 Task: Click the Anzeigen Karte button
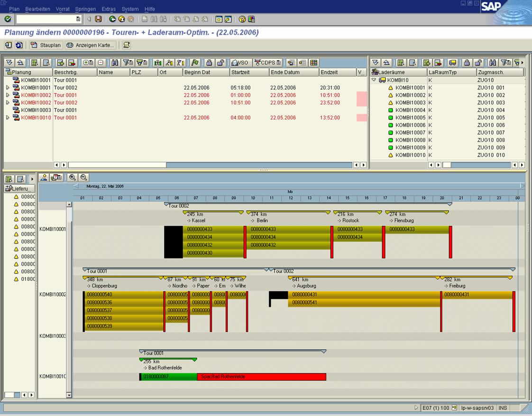pyautogui.click(x=90, y=45)
